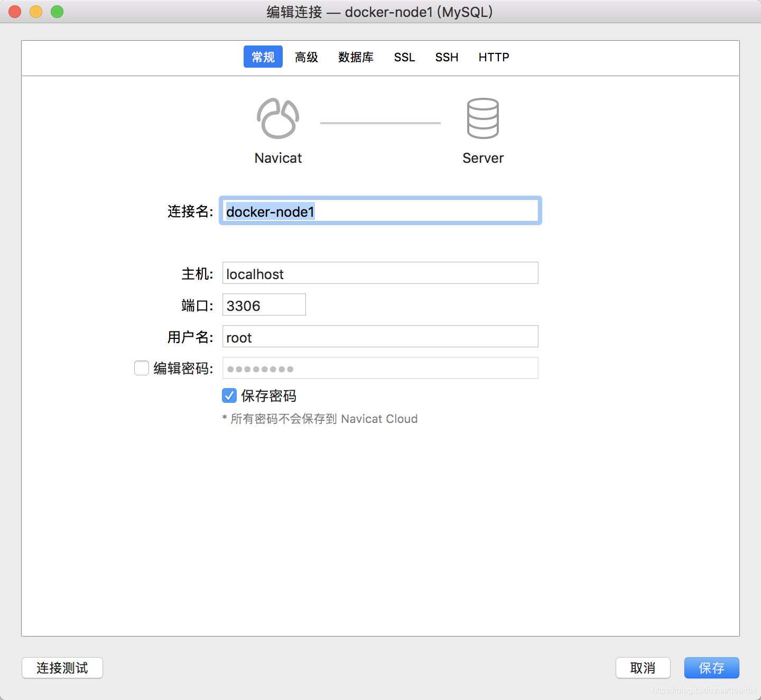Click the 连接名 field with docker-node1
The image size is (761, 700).
380,210
